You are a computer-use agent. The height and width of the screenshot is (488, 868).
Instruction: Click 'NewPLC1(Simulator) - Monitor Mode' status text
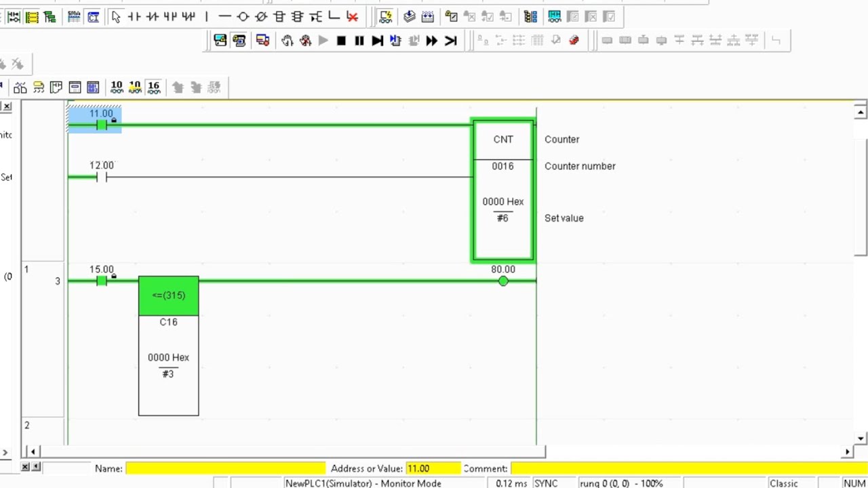363,483
